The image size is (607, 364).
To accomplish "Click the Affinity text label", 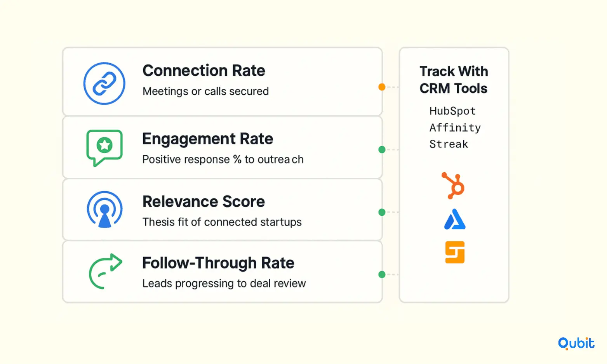I will (x=455, y=128).
